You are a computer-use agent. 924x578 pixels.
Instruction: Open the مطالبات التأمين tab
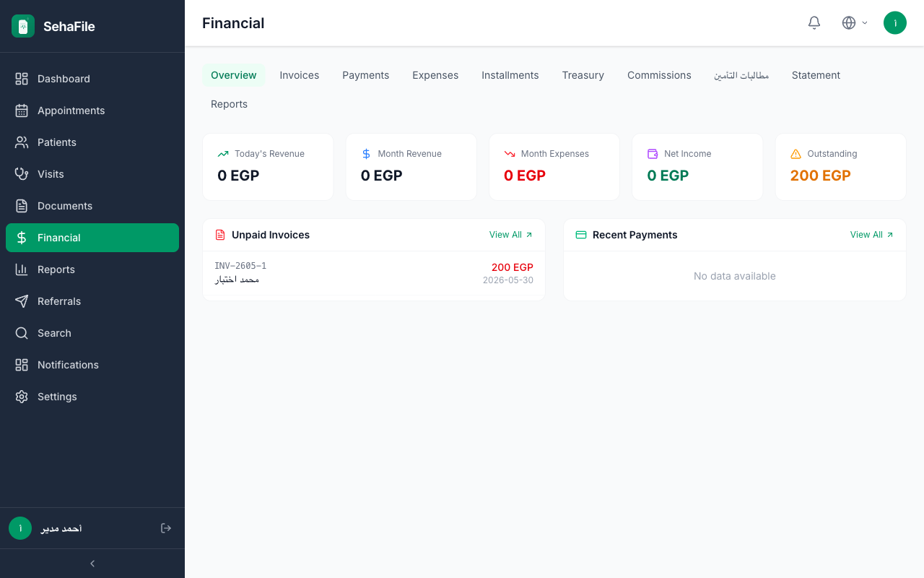click(741, 75)
